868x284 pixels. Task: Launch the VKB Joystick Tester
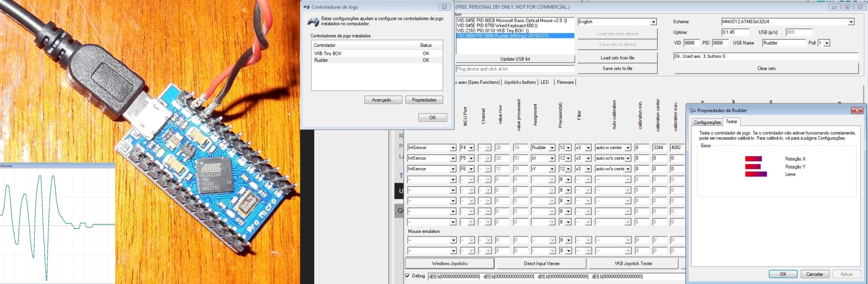click(x=633, y=264)
